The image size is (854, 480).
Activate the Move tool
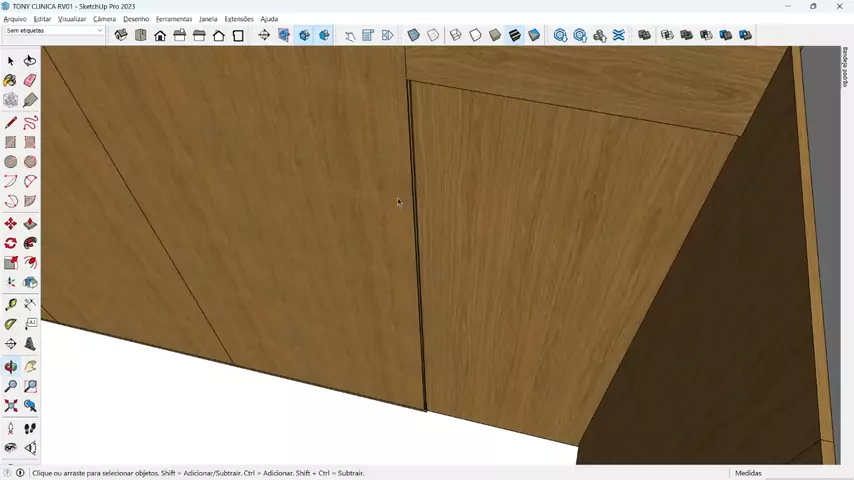[10, 223]
